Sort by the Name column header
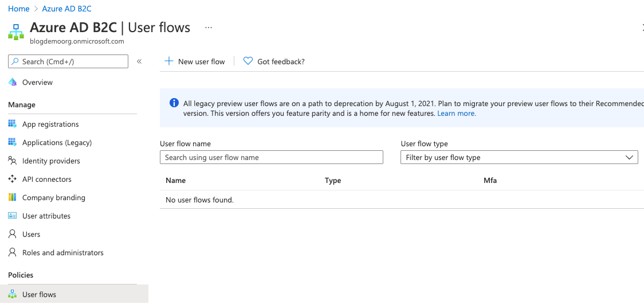Screen dimensions: 644x304 pos(175,180)
